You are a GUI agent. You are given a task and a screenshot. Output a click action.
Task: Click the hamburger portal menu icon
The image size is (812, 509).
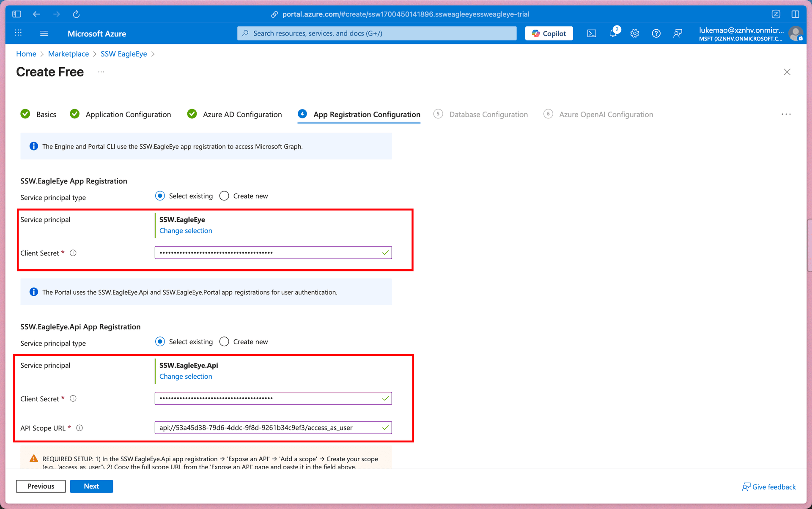click(44, 33)
